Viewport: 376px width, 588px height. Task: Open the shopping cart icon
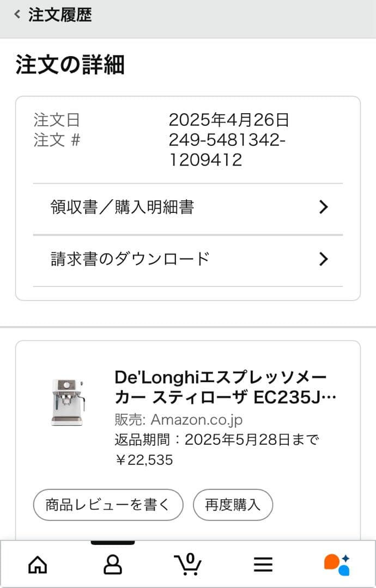(x=188, y=566)
